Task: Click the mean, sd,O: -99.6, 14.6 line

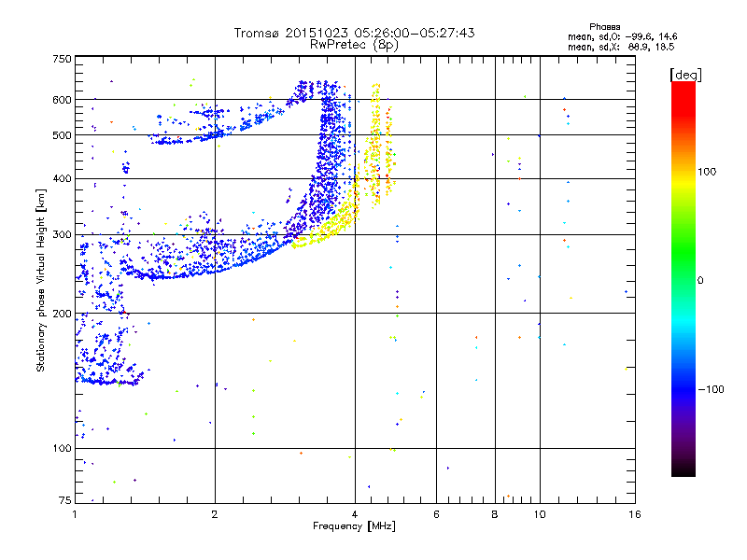Action: 622,36
